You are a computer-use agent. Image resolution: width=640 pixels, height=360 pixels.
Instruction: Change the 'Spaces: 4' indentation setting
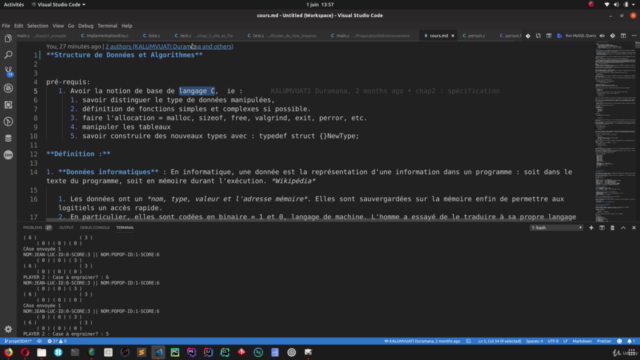(x=534, y=341)
